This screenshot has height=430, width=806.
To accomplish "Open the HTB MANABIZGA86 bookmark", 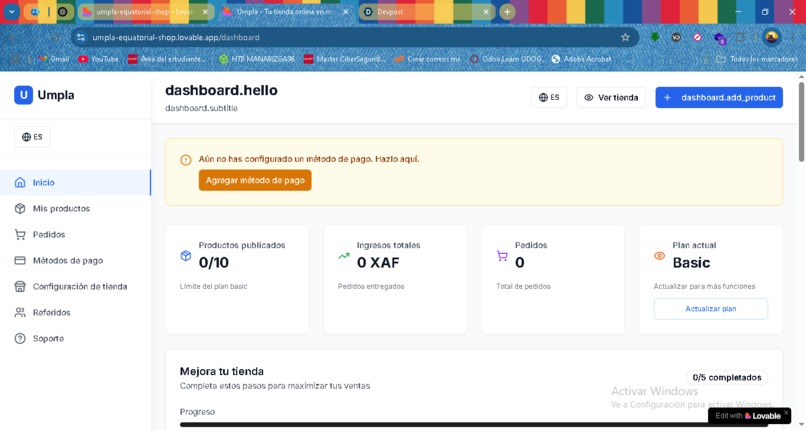I will click(257, 59).
